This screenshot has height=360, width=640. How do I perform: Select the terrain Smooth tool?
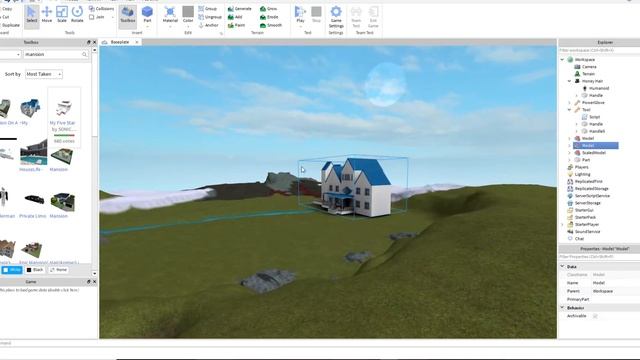point(271,25)
